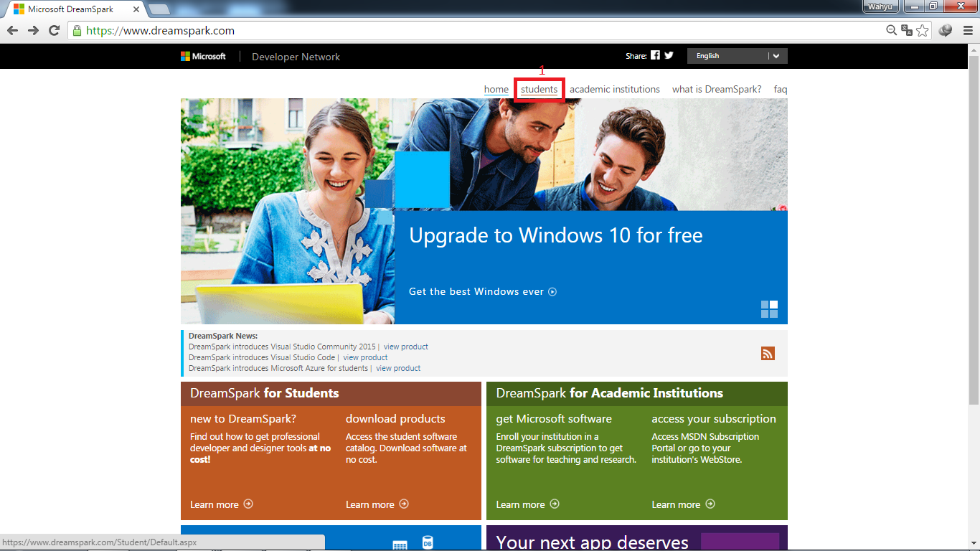The width and height of the screenshot is (980, 551).
Task: Open the English language dropdown
Action: click(737, 56)
